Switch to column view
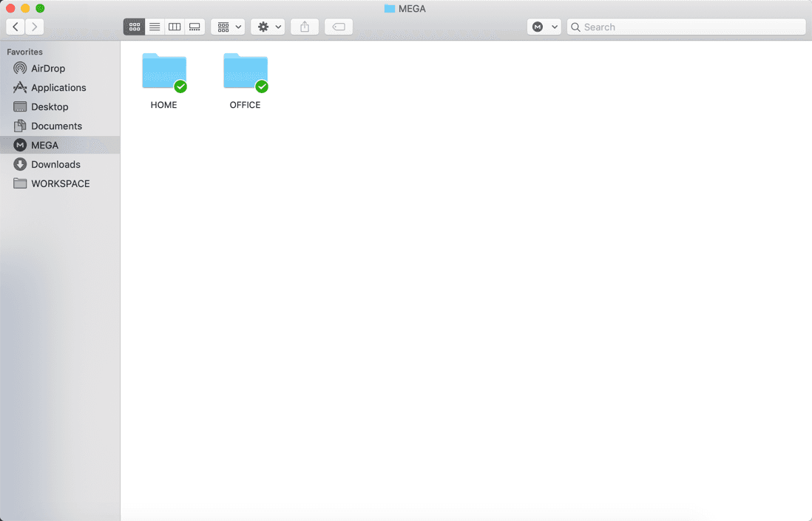The width and height of the screenshot is (812, 521). pos(175,27)
